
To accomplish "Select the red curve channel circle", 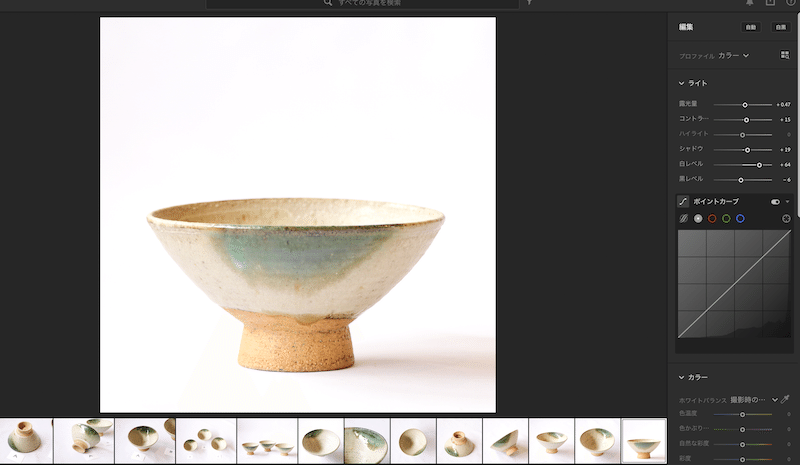I will pyautogui.click(x=712, y=218).
